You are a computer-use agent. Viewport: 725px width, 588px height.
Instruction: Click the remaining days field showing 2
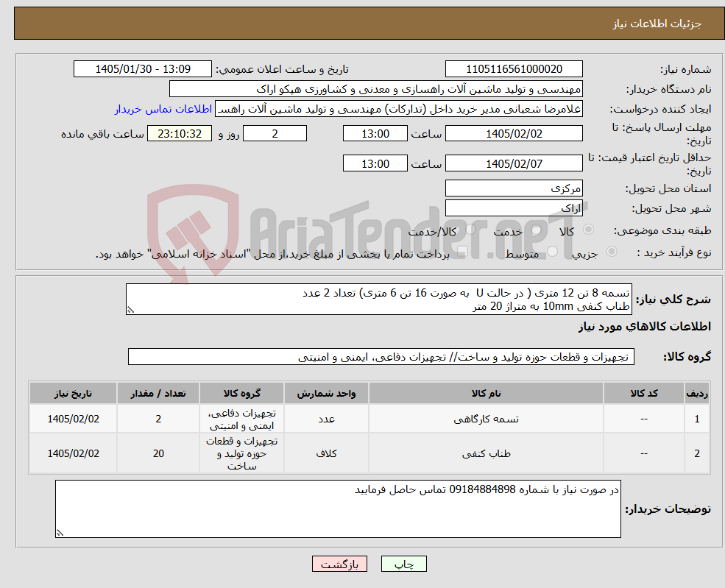pos(275,134)
